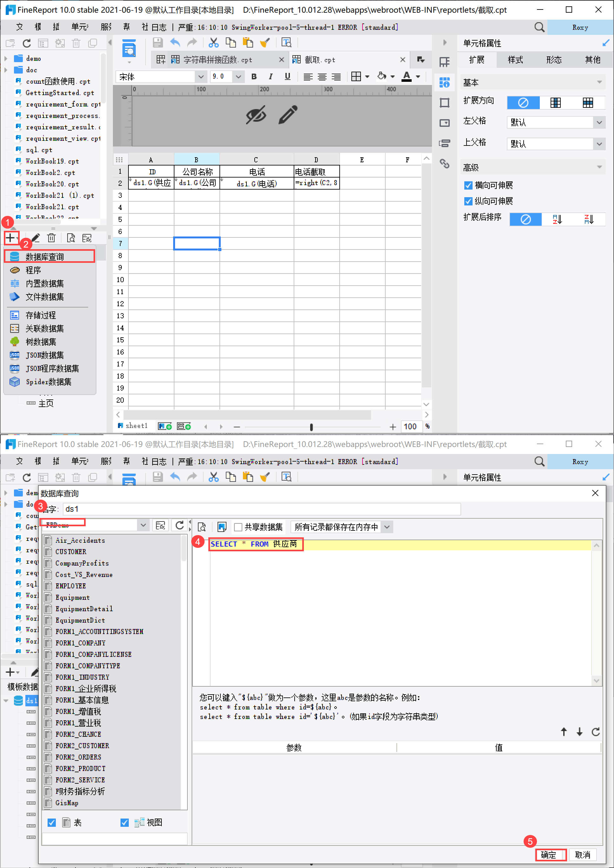Open the 左父格 dropdown
Image resolution: width=614 pixels, height=868 pixels.
[556, 122]
